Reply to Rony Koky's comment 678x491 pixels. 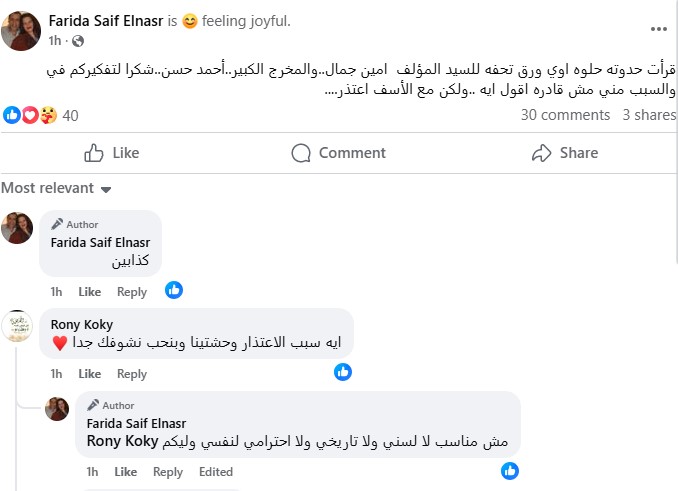[x=132, y=374]
